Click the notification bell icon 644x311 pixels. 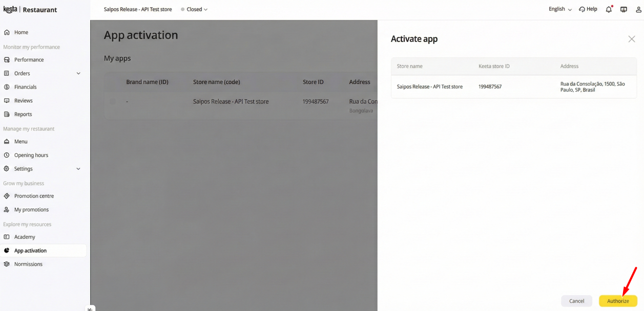609,9
